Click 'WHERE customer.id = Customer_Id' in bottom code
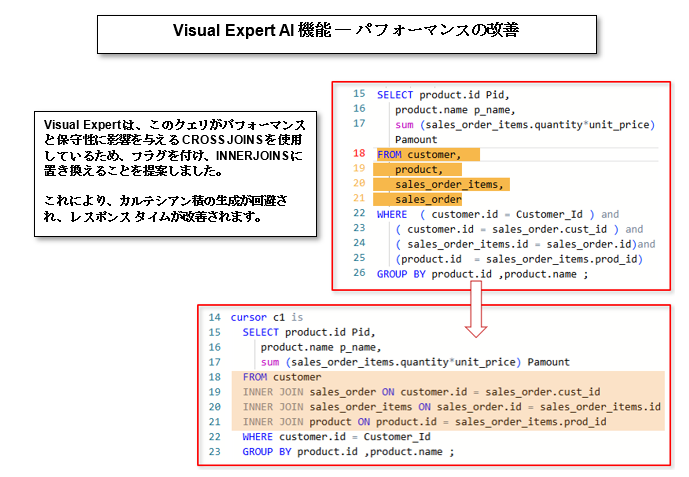This screenshot has width=689, height=477. pyautogui.click(x=336, y=437)
